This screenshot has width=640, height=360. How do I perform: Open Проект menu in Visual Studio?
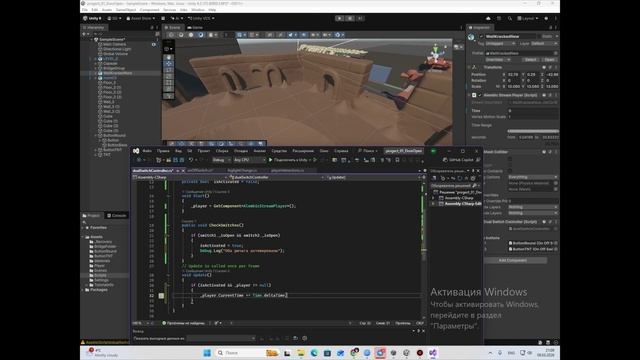pos(204,151)
